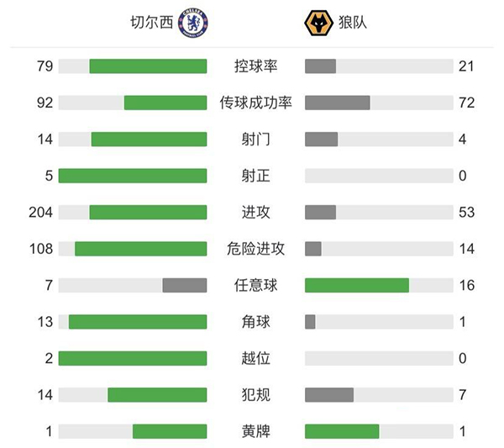Click the 黄牌 stat label
This screenshot has height=448, width=504.
(256, 431)
